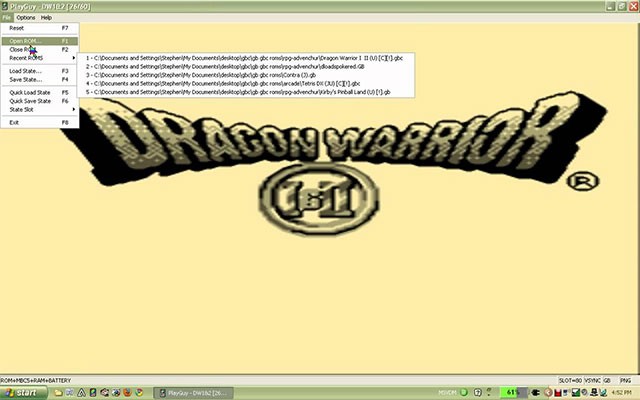Click ROM+MBC5+RAM+BATTERY status text

pos(36,380)
